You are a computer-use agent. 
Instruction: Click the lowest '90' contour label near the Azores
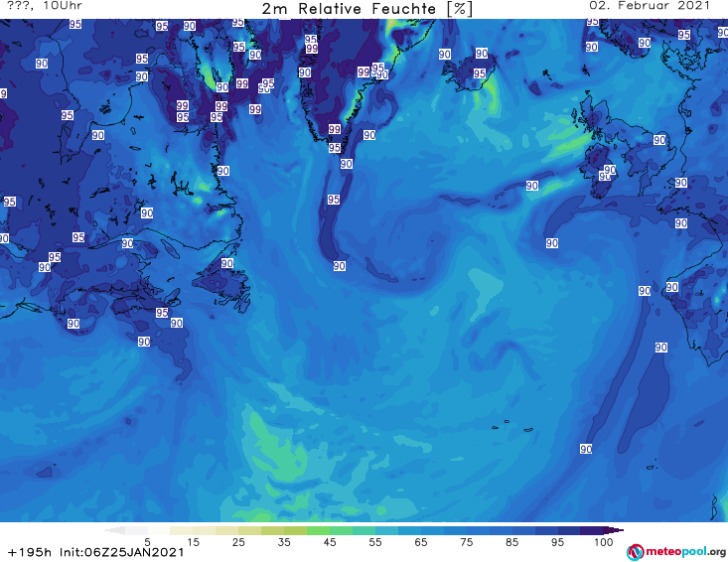point(586,449)
